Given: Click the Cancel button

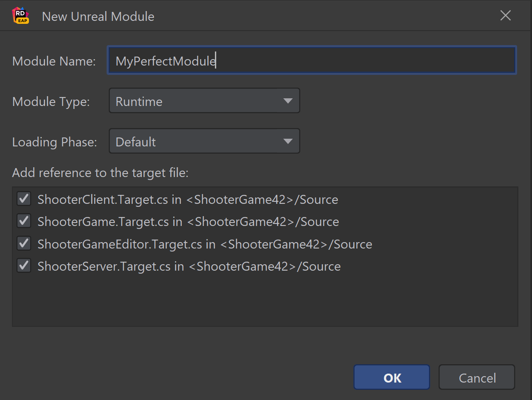Looking at the screenshot, I should coord(477,377).
